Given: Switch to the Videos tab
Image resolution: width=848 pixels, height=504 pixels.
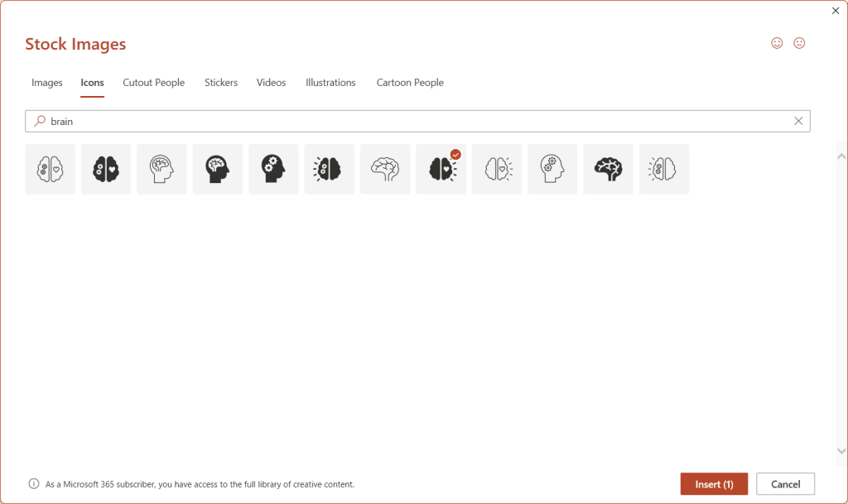Looking at the screenshot, I should (271, 82).
